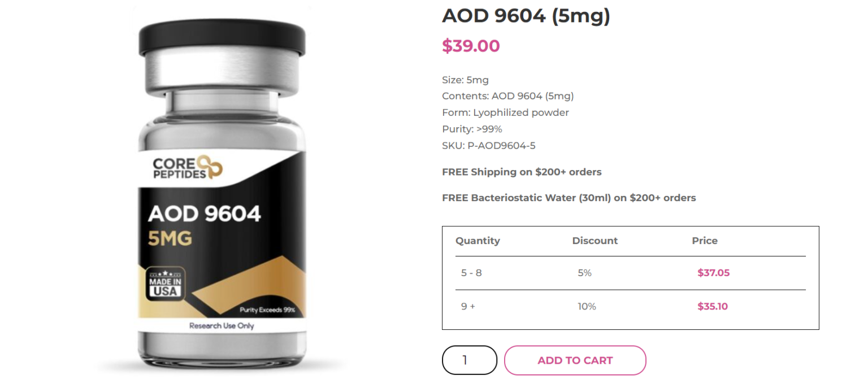
Task: Click the quantity input field
Action: pos(469,360)
